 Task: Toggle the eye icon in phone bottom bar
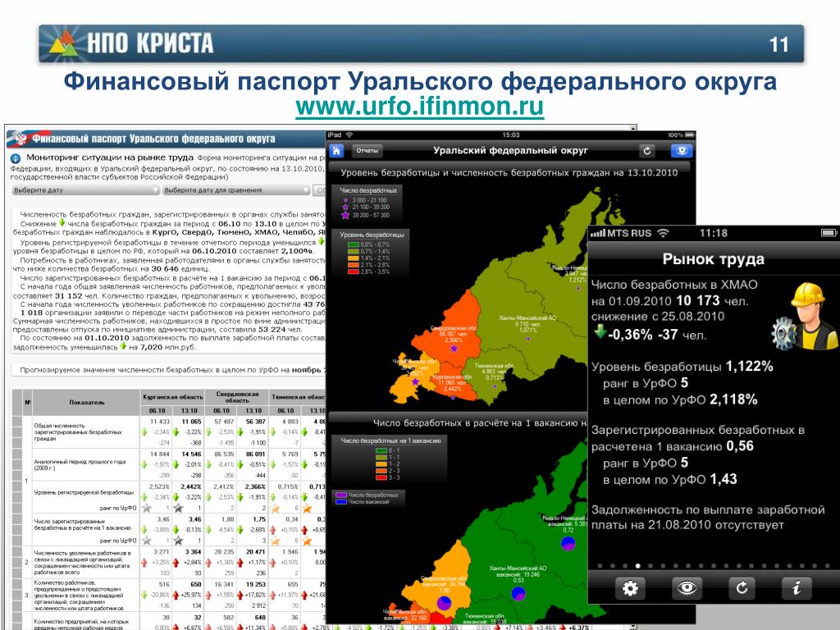point(687,588)
